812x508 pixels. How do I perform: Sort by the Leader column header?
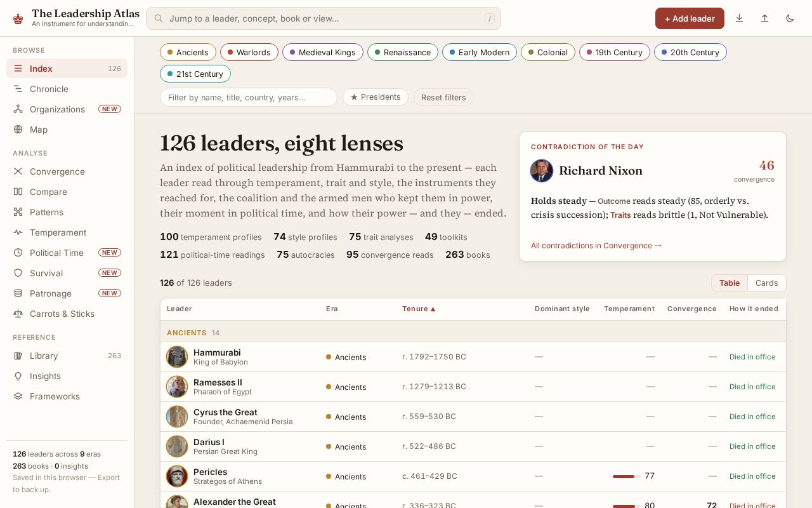pyautogui.click(x=180, y=309)
